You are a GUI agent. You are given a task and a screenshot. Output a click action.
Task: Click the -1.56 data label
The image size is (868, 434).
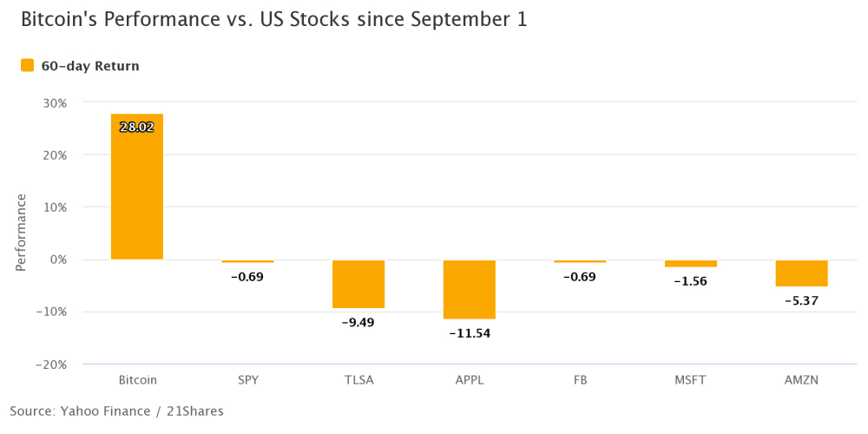click(691, 281)
